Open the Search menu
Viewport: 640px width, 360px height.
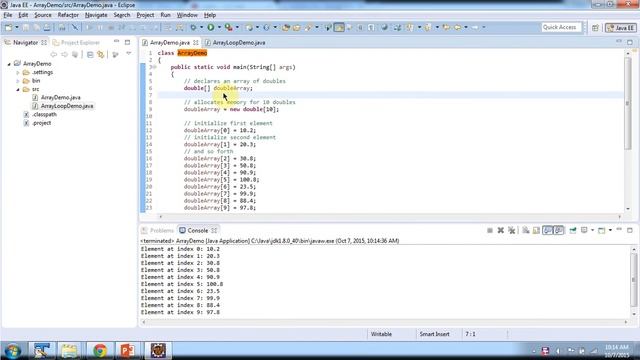point(122,15)
